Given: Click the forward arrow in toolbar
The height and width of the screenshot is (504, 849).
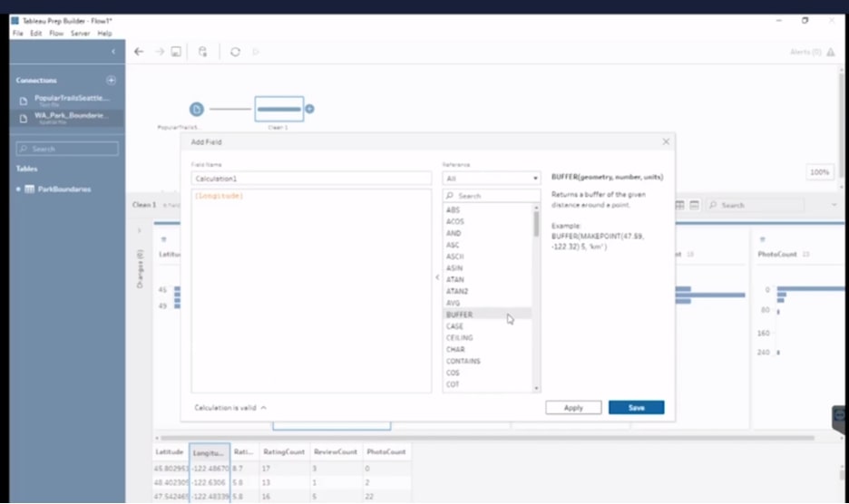Looking at the screenshot, I should click(160, 52).
